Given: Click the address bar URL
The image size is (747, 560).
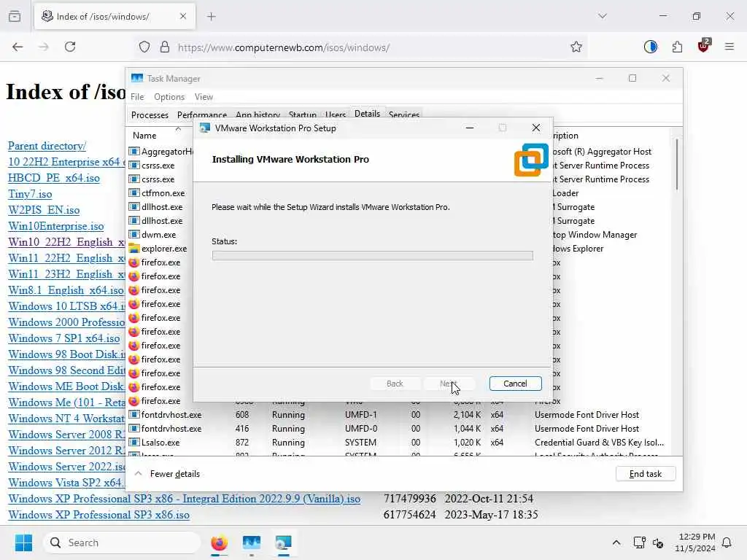Looking at the screenshot, I should (284, 47).
